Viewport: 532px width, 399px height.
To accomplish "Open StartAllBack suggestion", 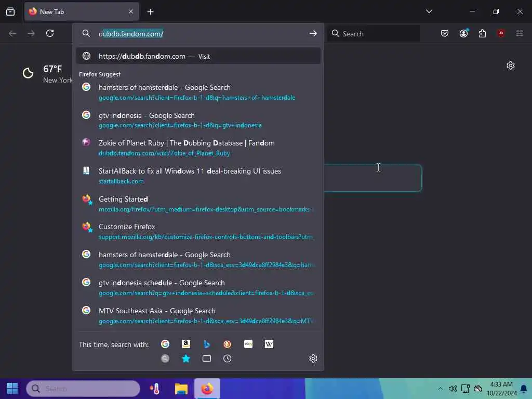I will click(x=198, y=176).
